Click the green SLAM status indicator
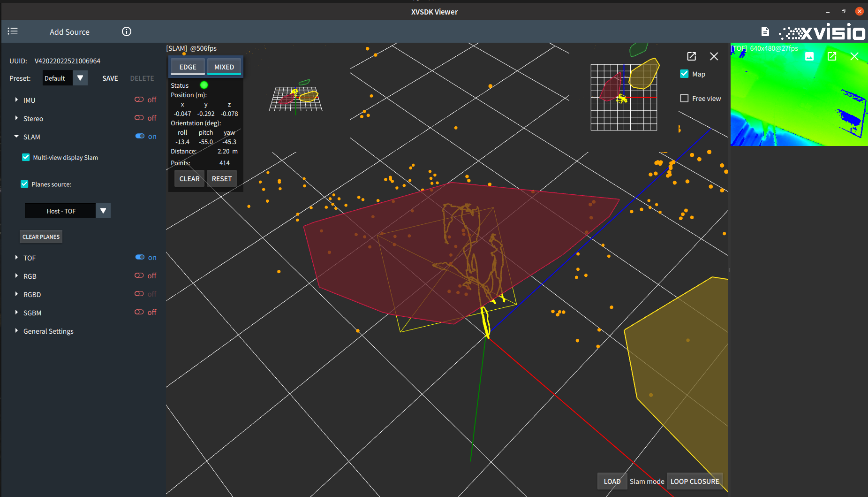Viewport: 868px width, 497px height. tap(204, 85)
